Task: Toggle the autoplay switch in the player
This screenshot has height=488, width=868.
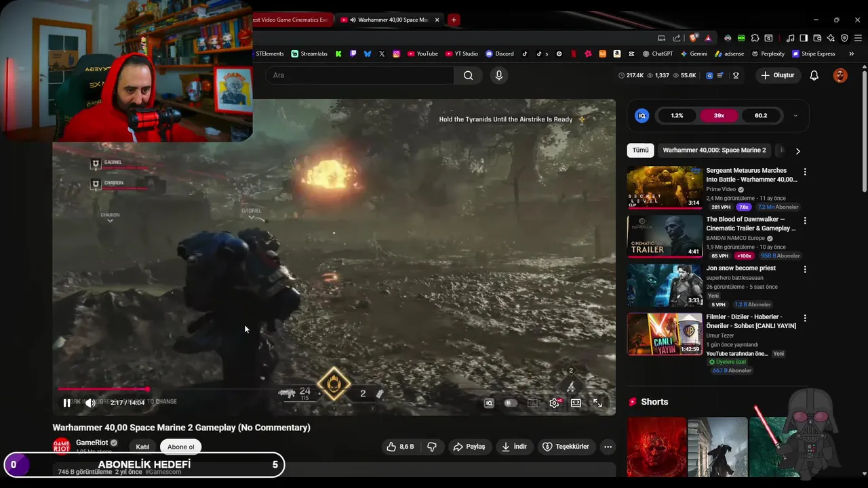Action: [x=511, y=403]
